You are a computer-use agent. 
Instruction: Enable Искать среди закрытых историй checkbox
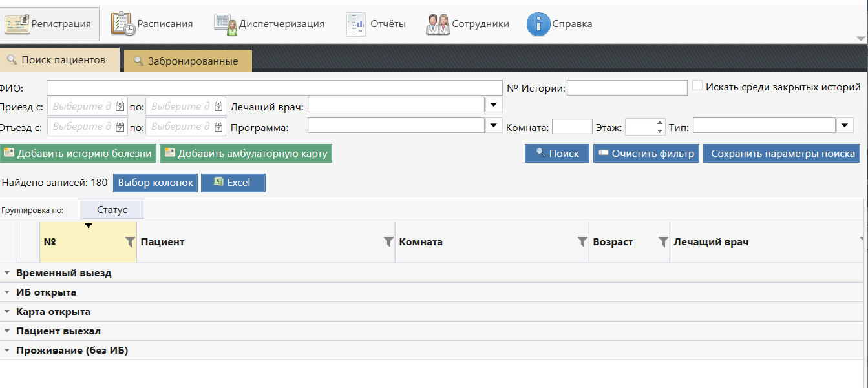(697, 86)
